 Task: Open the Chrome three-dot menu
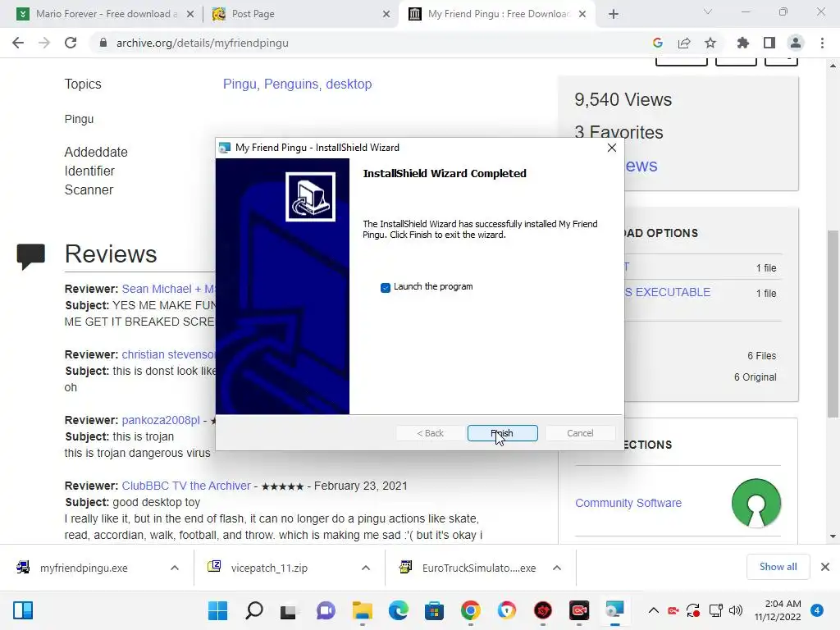tap(822, 43)
